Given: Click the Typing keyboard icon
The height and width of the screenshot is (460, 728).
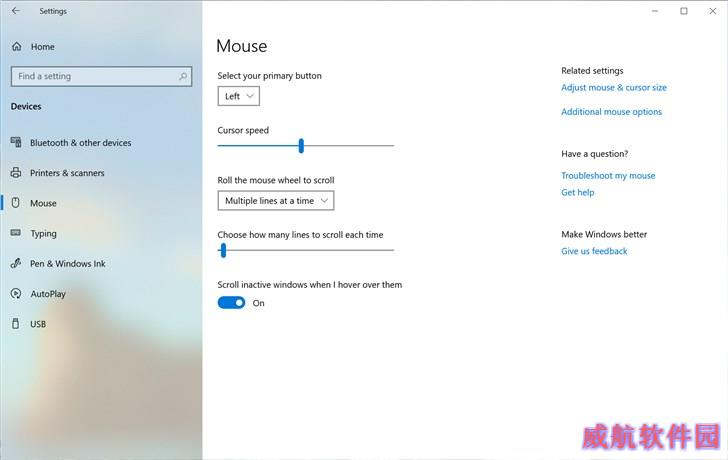Looking at the screenshot, I should coord(16,233).
